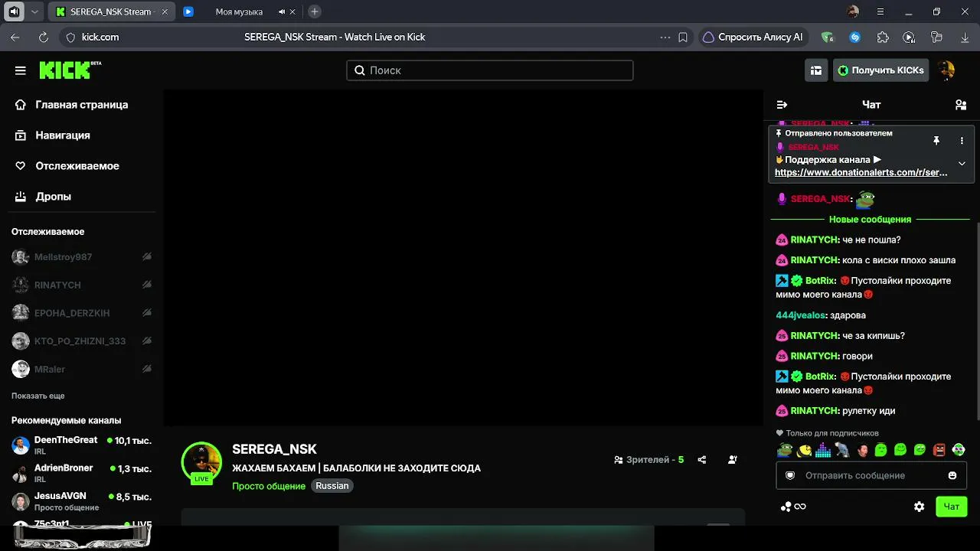
Task: Toggle notifications for KTO_PO_ZHIZNI_333
Action: pos(146,341)
